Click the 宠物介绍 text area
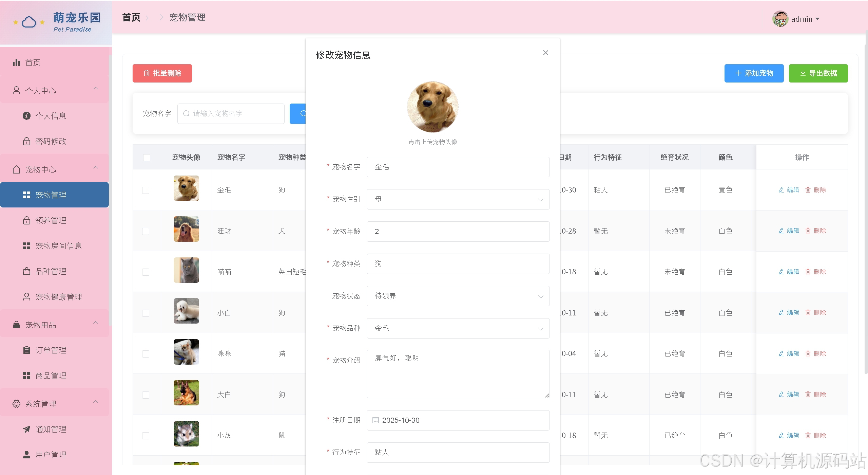868x475 pixels. tap(458, 374)
